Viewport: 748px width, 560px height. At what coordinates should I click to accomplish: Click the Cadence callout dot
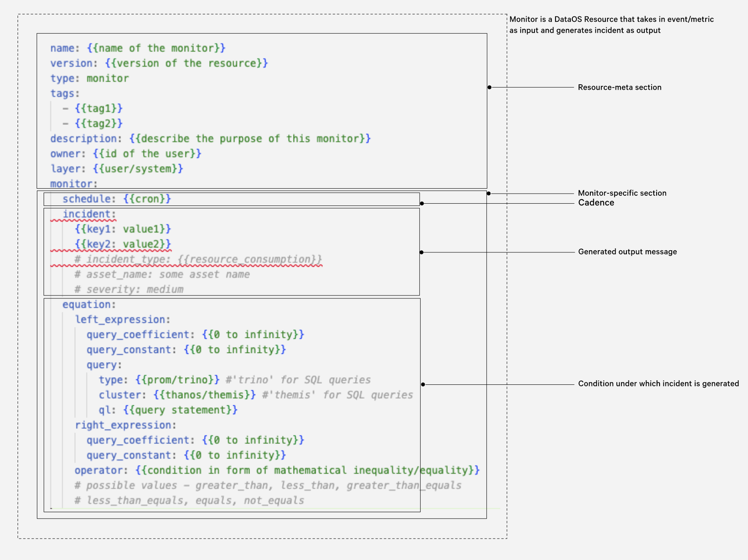pyautogui.click(x=422, y=203)
